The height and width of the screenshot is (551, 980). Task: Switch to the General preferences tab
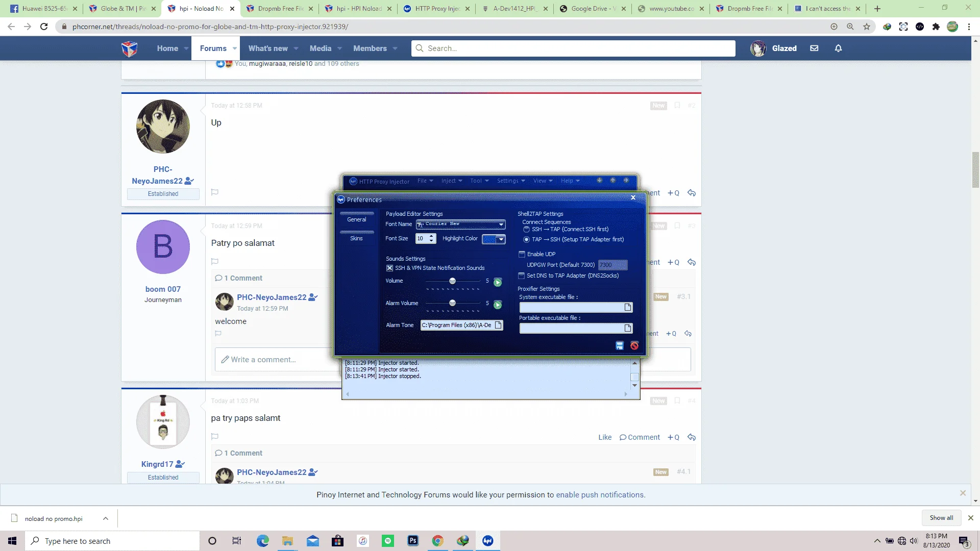pyautogui.click(x=356, y=219)
